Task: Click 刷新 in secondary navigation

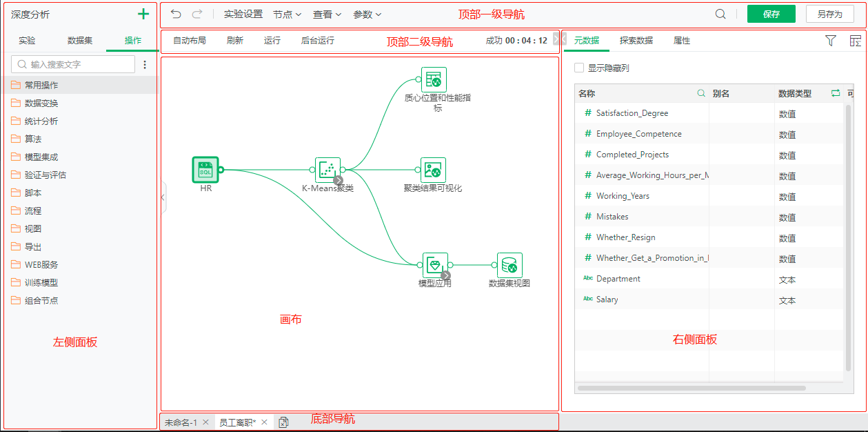Action: [235, 41]
